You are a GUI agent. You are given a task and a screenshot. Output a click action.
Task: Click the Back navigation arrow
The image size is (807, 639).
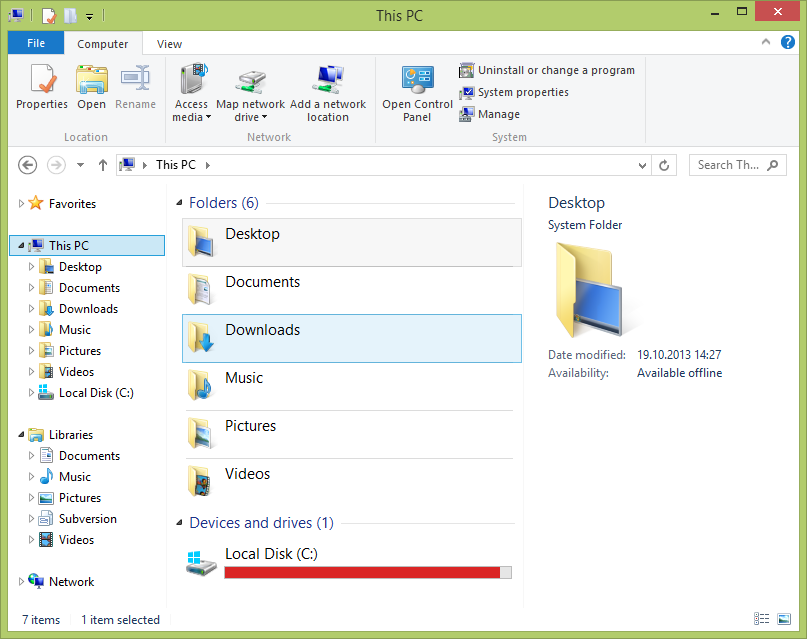pyautogui.click(x=27, y=165)
